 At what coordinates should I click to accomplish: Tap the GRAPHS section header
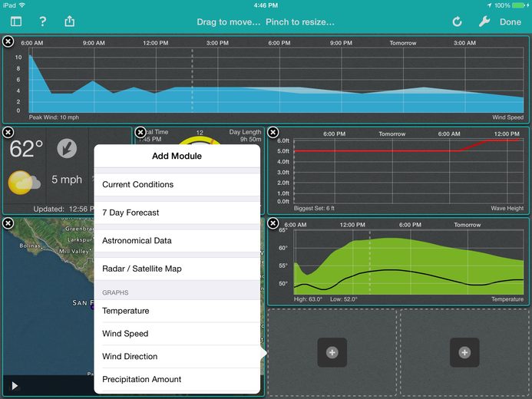point(115,292)
